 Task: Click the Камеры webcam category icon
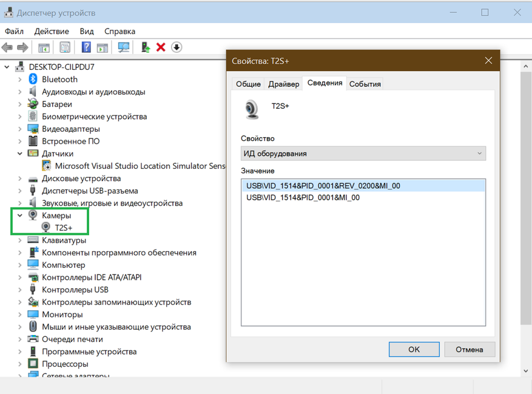click(33, 215)
